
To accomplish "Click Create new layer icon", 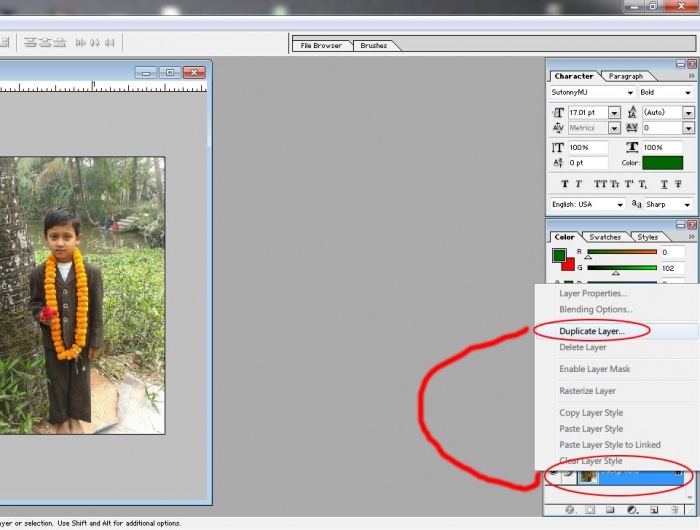I will tap(654, 509).
